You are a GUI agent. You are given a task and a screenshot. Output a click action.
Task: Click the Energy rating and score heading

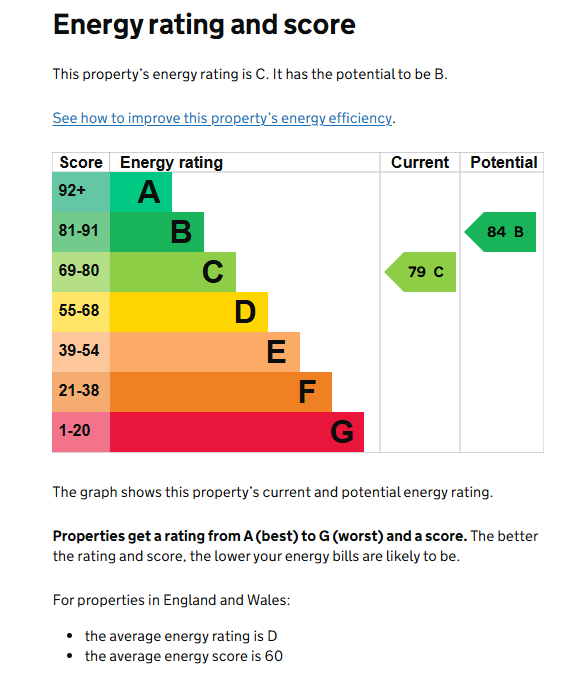[204, 25]
